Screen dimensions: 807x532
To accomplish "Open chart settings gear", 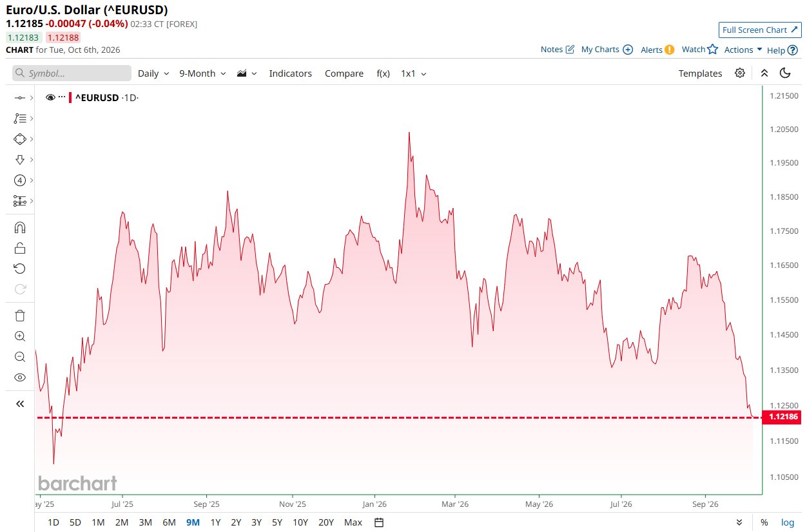I will point(740,73).
